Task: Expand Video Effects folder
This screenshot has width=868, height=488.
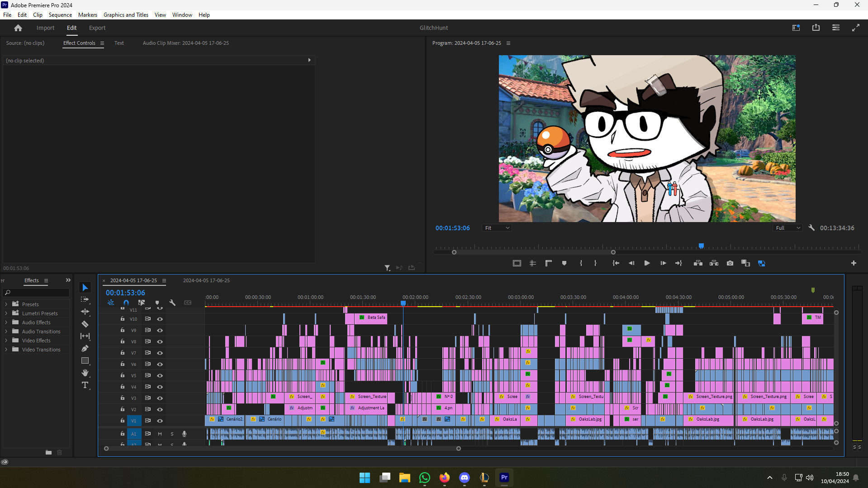Action: (6, 341)
